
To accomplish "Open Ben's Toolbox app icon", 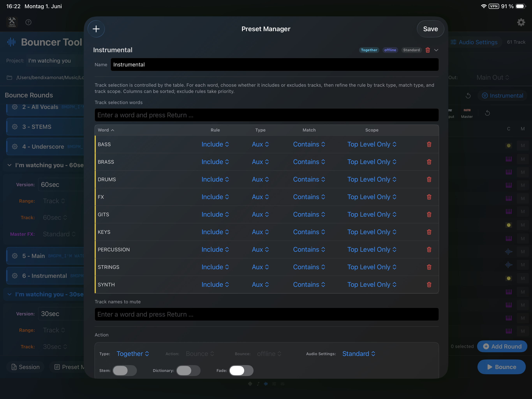I will (12, 22).
